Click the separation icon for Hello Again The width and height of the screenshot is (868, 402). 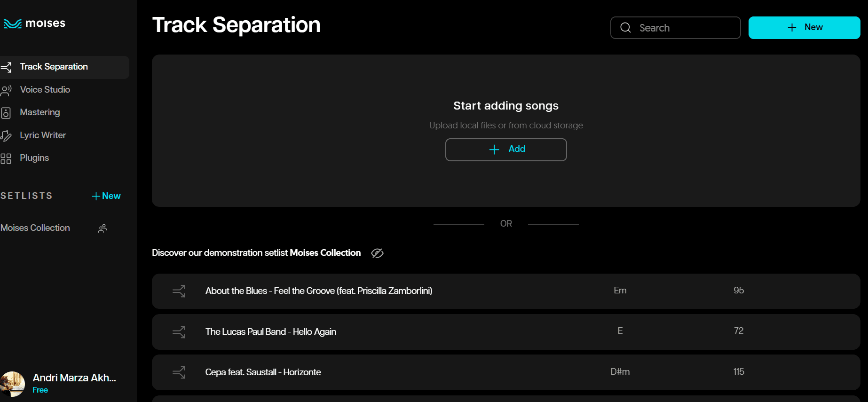179,332
